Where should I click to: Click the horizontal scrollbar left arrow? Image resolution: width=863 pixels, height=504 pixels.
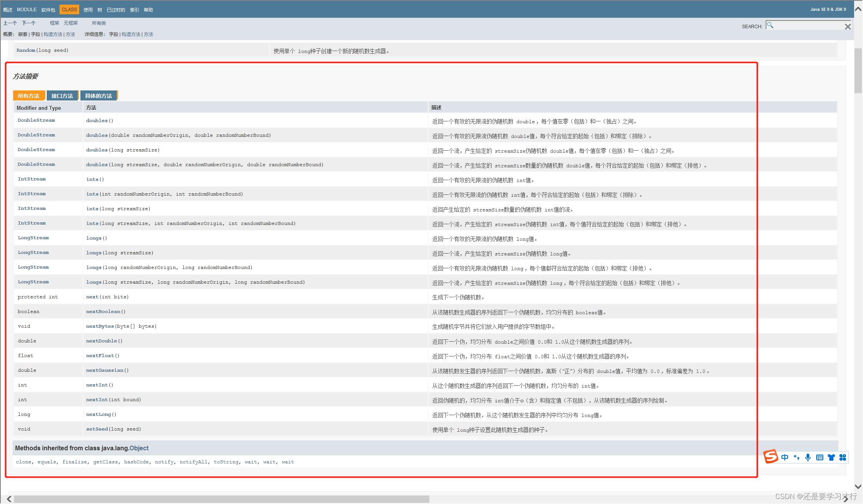(9, 499)
